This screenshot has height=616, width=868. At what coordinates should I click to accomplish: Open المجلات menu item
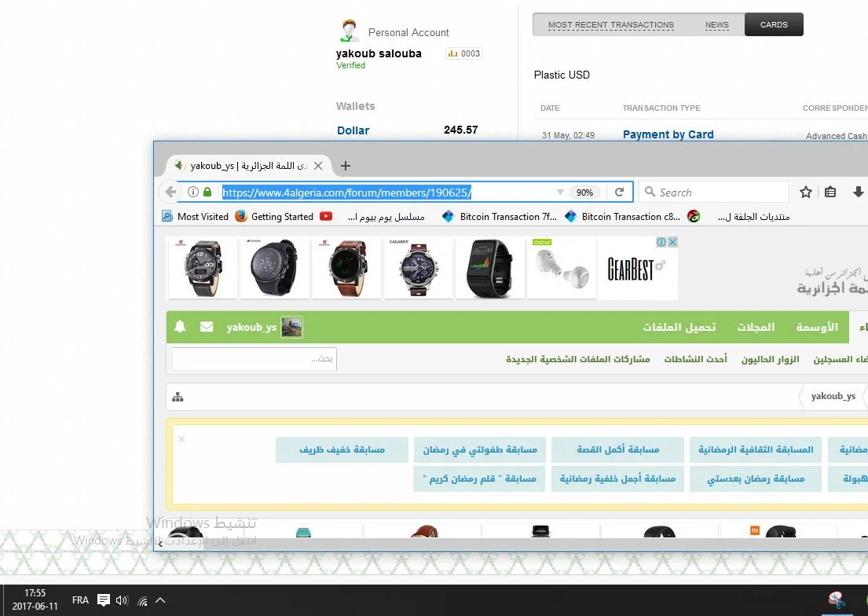[756, 327]
